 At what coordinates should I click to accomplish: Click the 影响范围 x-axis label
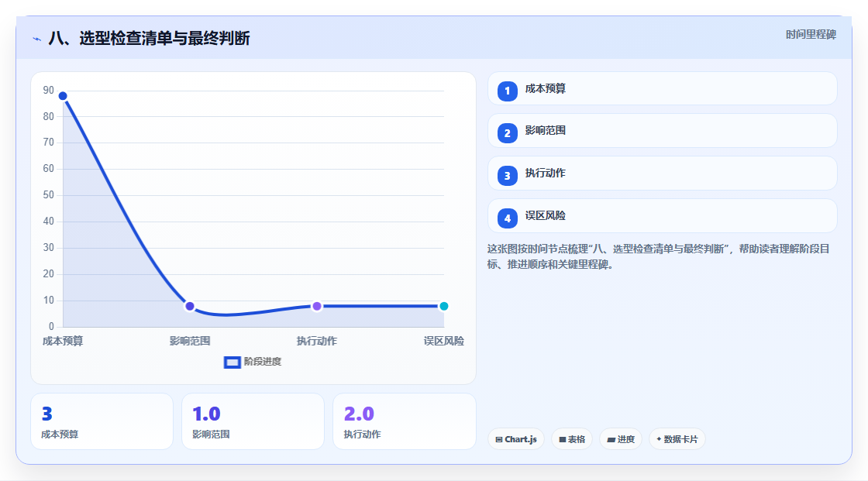[190, 341]
